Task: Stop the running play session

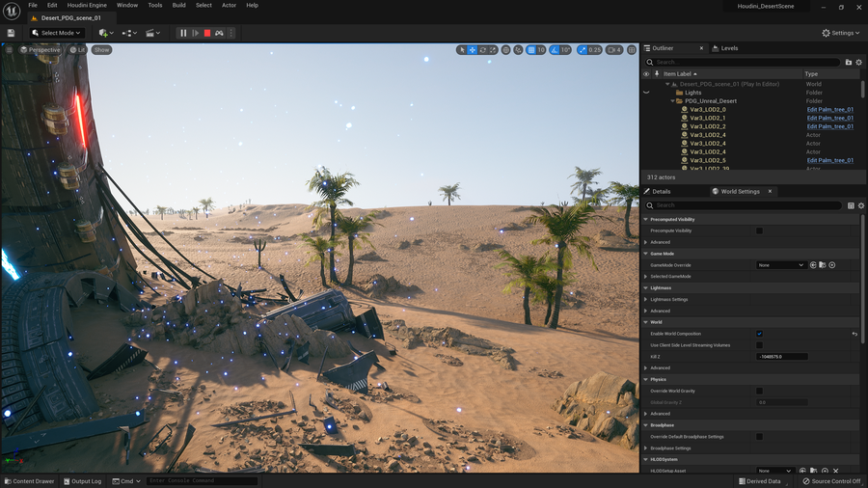Action: [x=207, y=33]
